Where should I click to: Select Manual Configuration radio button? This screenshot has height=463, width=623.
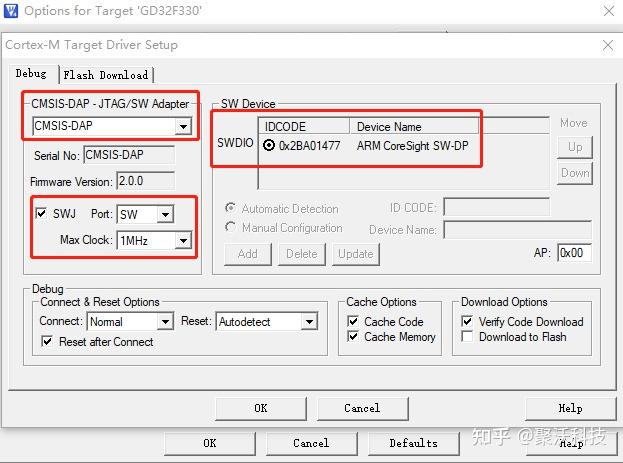tap(230, 227)
